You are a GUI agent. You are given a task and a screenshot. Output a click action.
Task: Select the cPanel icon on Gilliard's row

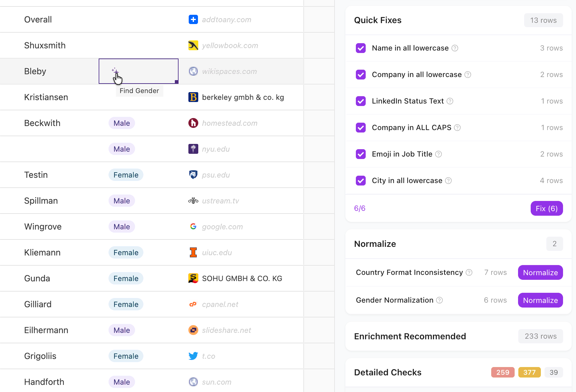[193, 304]
